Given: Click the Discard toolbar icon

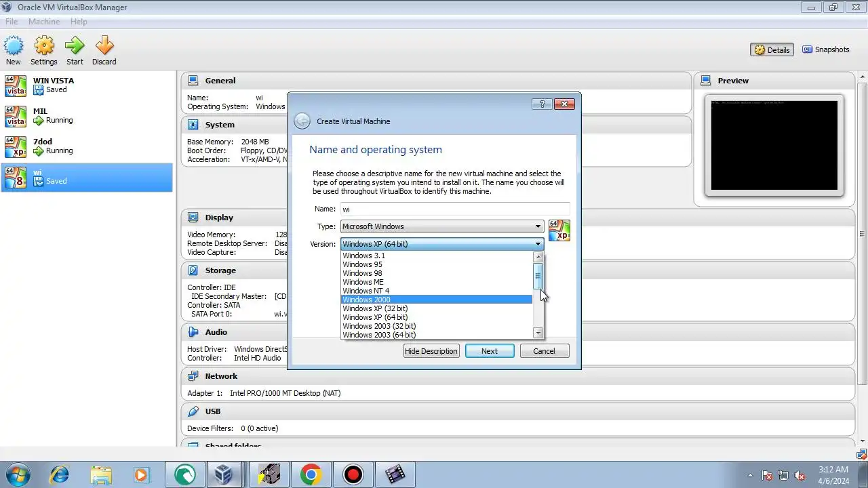Looking at the screenshot, I should (x=104, y=51).
